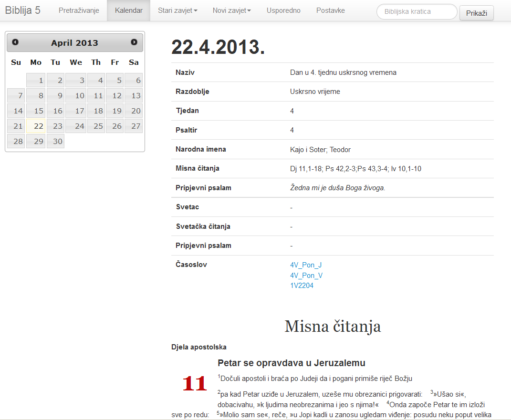Open the Usporedno view
511x420 pixels.
coord(283,10)
